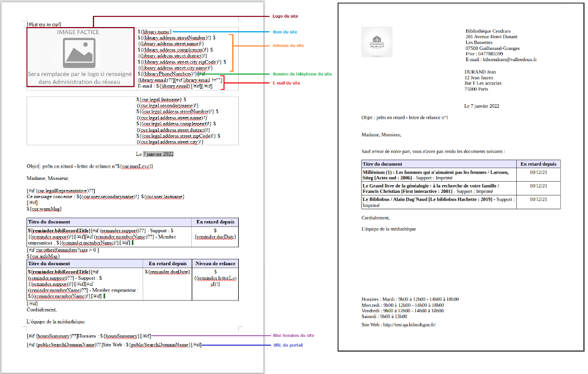Image resolution: width=588 pixels, height=374 pixels.
Task: Click the 'Niveau de relance' column header
Action: [x=214, y=263]
